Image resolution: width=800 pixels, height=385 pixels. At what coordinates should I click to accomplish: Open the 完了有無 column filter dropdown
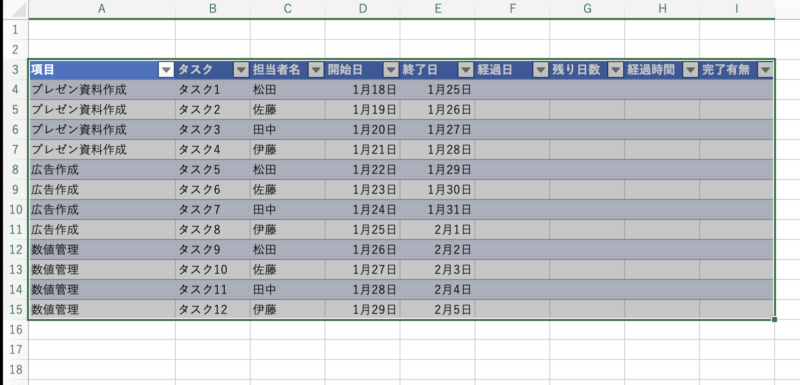tap(765, 70)
